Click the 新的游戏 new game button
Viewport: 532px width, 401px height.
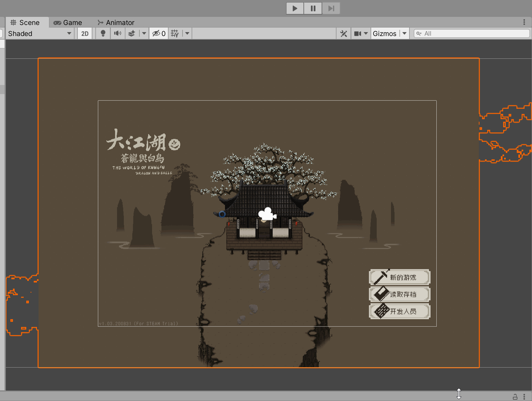[x=400, y=277]
